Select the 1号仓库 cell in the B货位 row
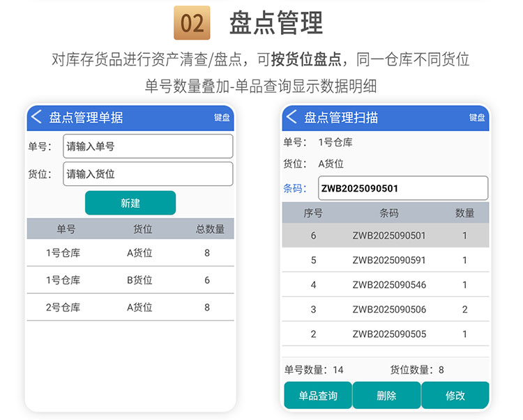 point(63,280)
